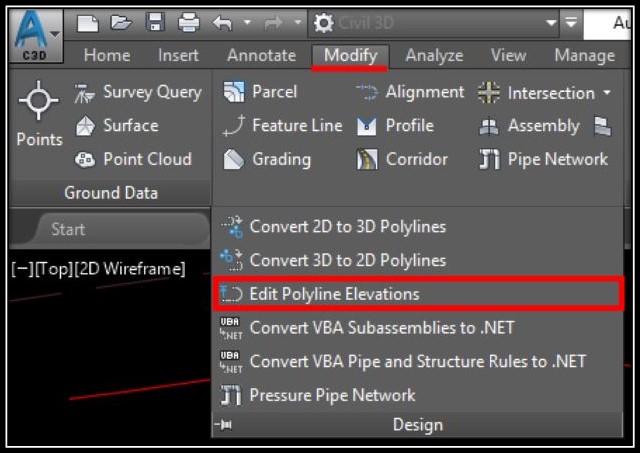Image resolution: width=640 pixels, height=453 pixels.
Task: Choose Convert VBA Pipe and Structure Rules
Action: pos(418,362)
